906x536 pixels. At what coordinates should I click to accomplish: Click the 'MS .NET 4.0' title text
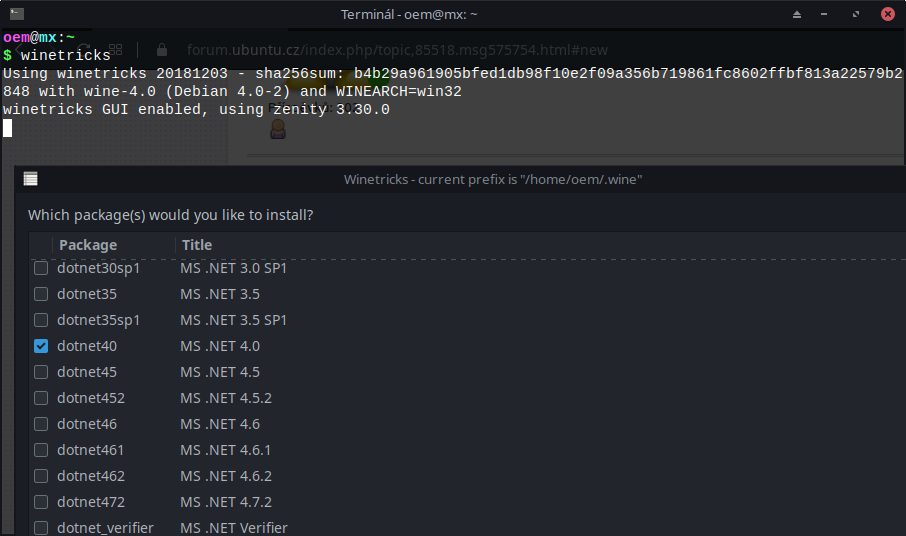click(220, 346)
